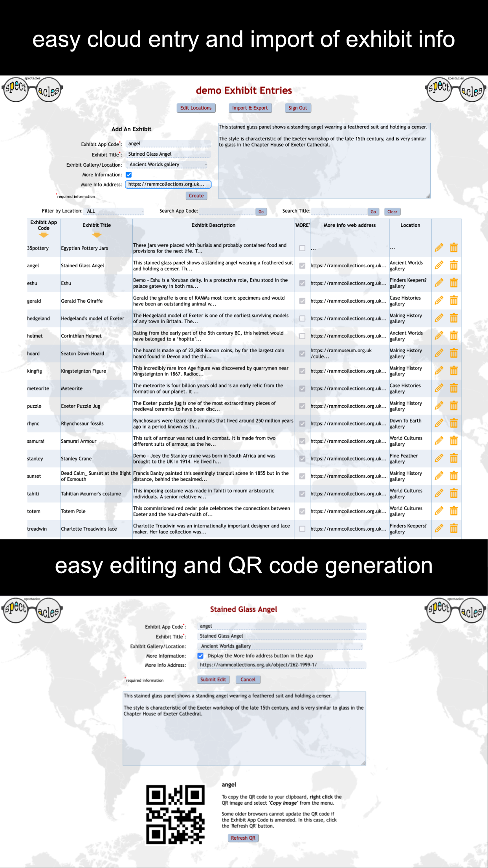Click pencil icon for Stained Glass Angel row
The width and height of the screenshot is (488, 868).
coord(439,265)
